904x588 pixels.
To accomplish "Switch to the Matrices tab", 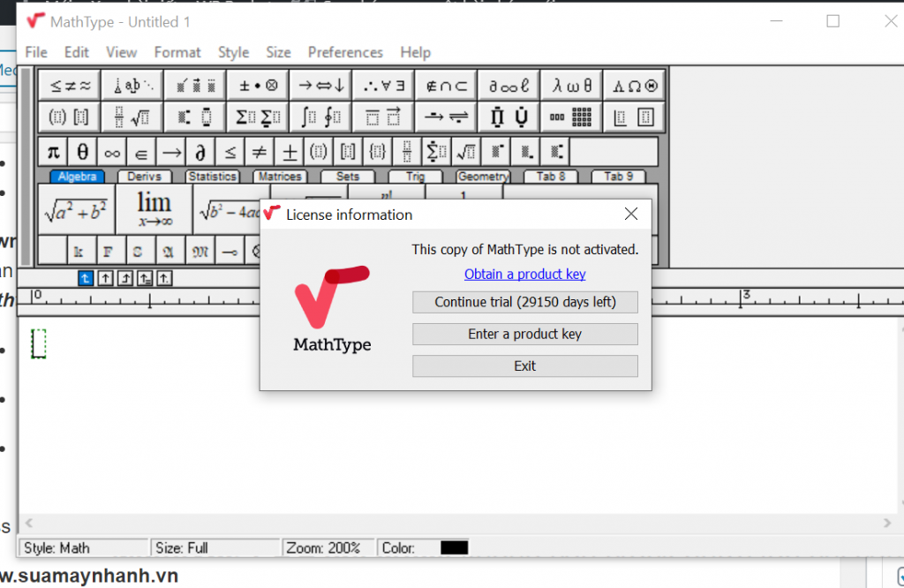I will [x=280, y=177].
